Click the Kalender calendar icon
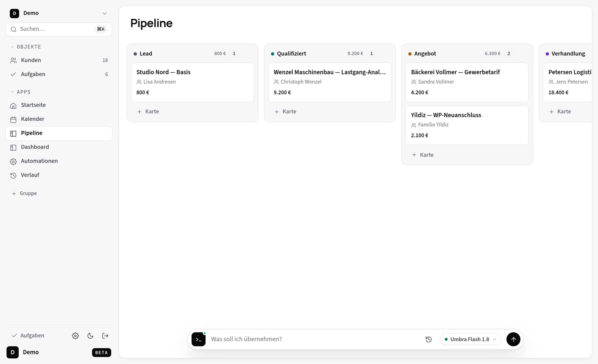The image size is (598, 364). [13, 119]
